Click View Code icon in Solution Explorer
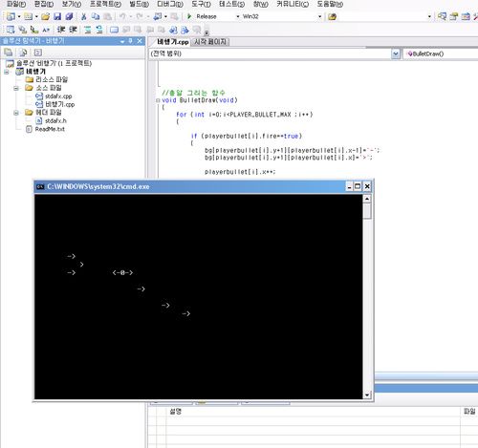Screen dimensions: 478x448 pos(37,53)
